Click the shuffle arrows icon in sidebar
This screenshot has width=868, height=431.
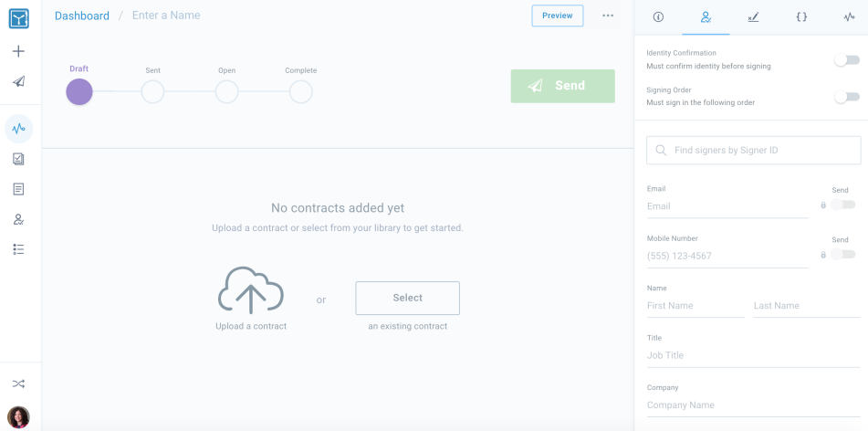click(19, 384)
